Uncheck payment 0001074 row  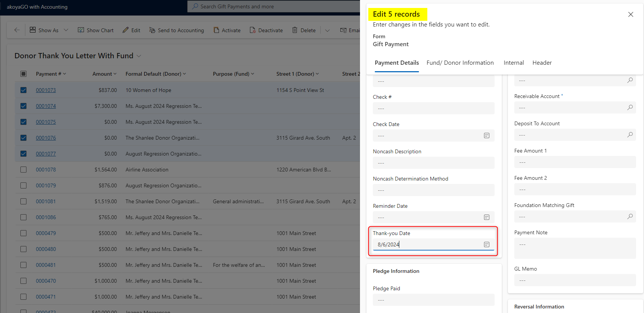23,106
